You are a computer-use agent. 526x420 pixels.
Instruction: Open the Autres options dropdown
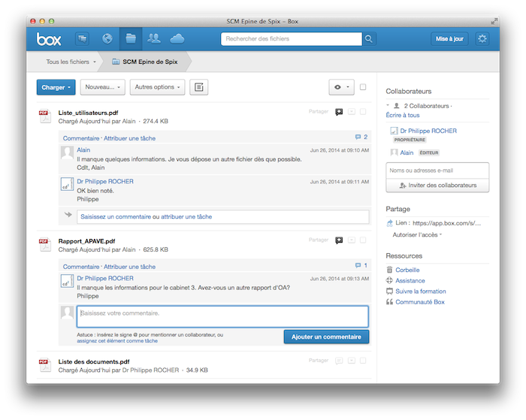click(x=157, y=87)
